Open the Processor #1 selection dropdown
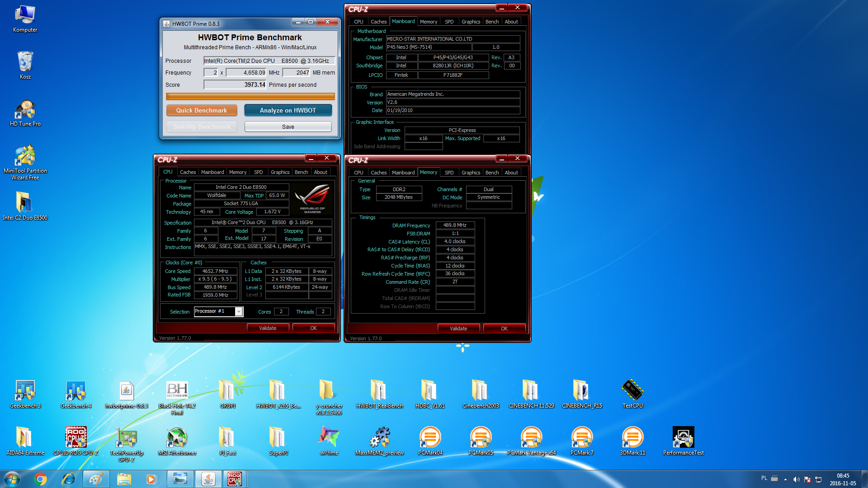Viewport: 868px width, 488px height. 219,311
